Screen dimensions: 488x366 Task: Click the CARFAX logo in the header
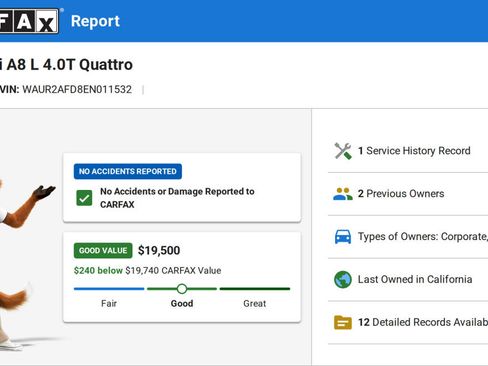tap(29, 21)
